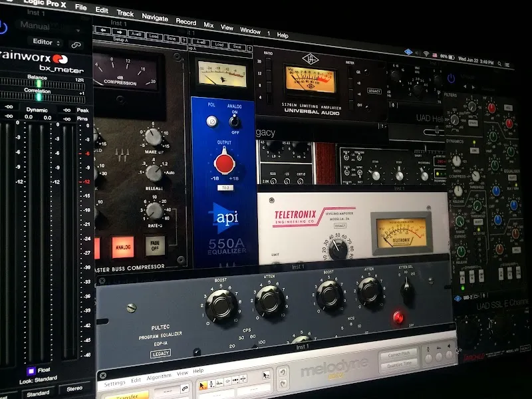Open the Mix menu

209,25
